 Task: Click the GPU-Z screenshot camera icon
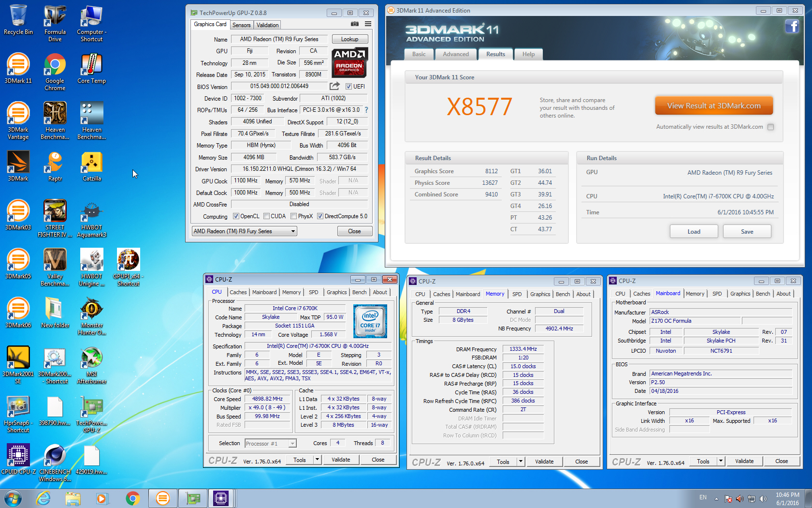point(355,24)
